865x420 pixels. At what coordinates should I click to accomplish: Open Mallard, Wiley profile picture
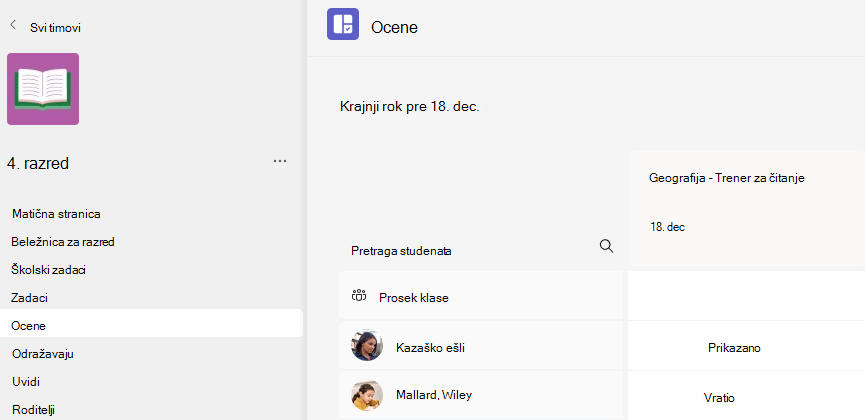(x=367, y=395)
